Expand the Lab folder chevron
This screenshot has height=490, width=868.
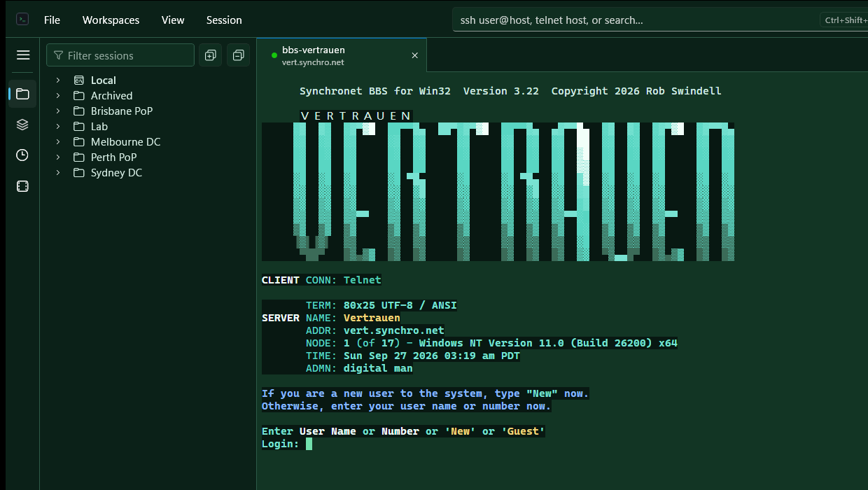(58, 127)
